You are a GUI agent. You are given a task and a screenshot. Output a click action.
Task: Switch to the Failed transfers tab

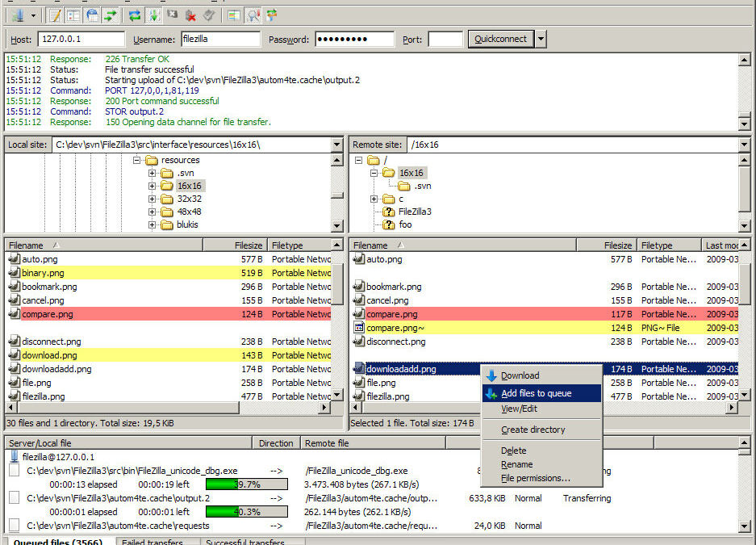coord(153,542)
